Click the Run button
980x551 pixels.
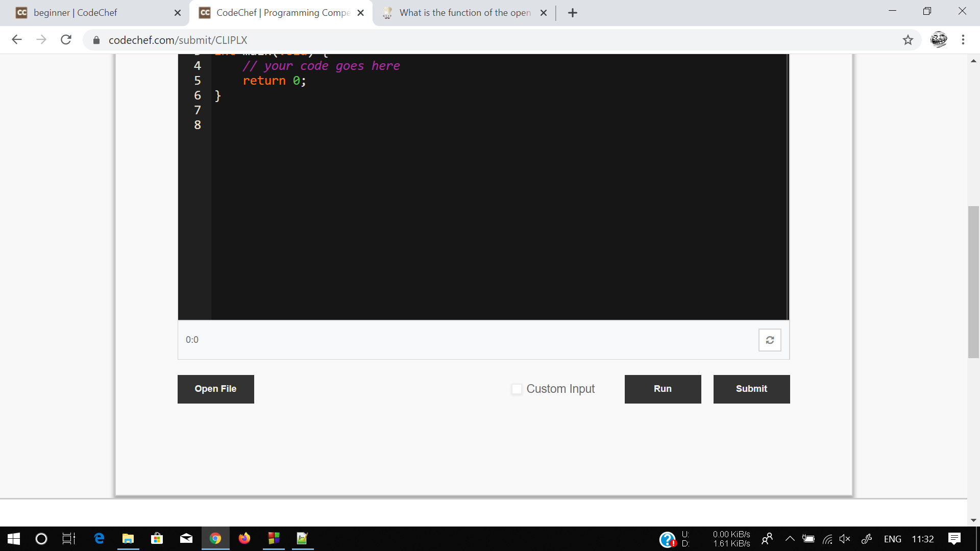pyautogui.click(x=663, y=389)
